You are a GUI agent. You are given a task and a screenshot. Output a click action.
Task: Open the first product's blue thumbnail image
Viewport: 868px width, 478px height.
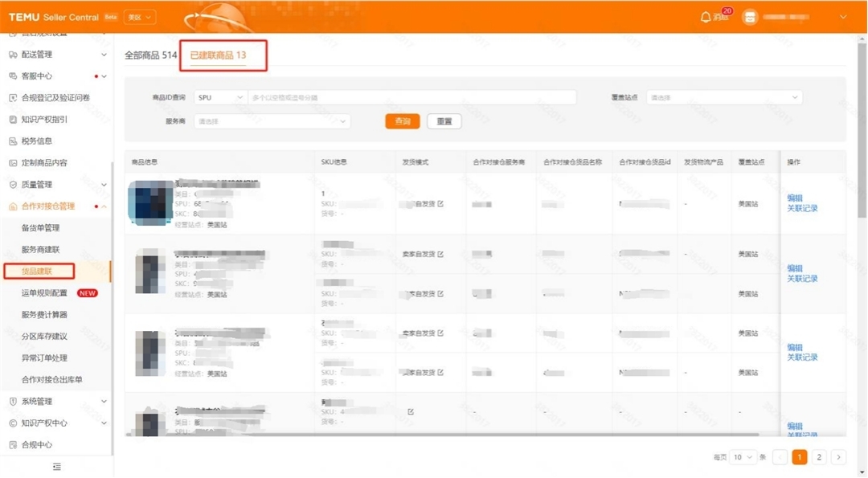[150, 203]
